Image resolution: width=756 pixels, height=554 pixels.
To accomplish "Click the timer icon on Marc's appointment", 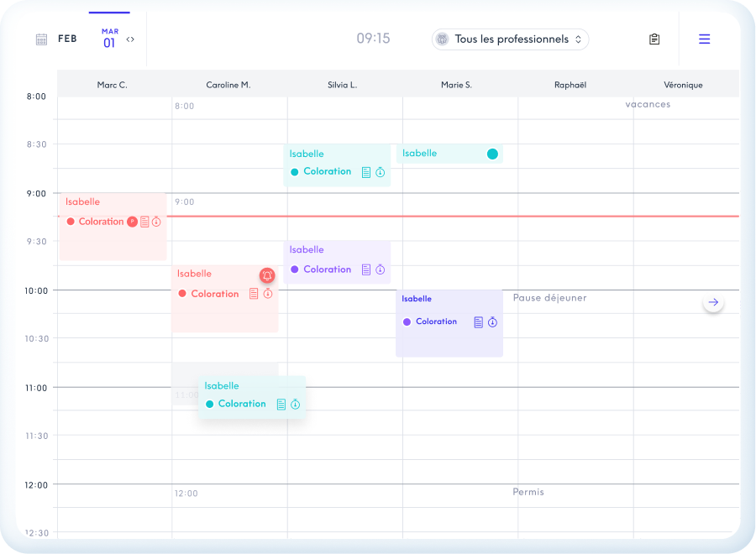I will click(156, 222).
